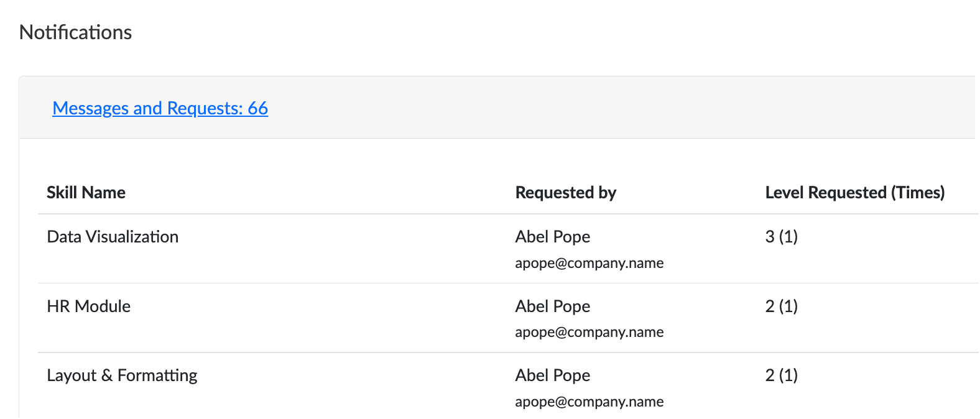
Task: Open the Messages and Requests: 66 link
Action: point(160,108)
